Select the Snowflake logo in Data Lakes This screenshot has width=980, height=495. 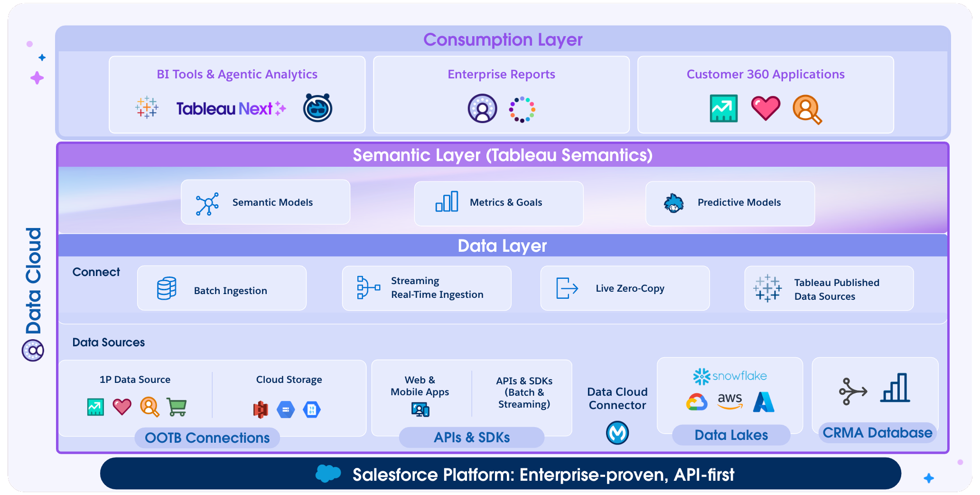point(729,376)
